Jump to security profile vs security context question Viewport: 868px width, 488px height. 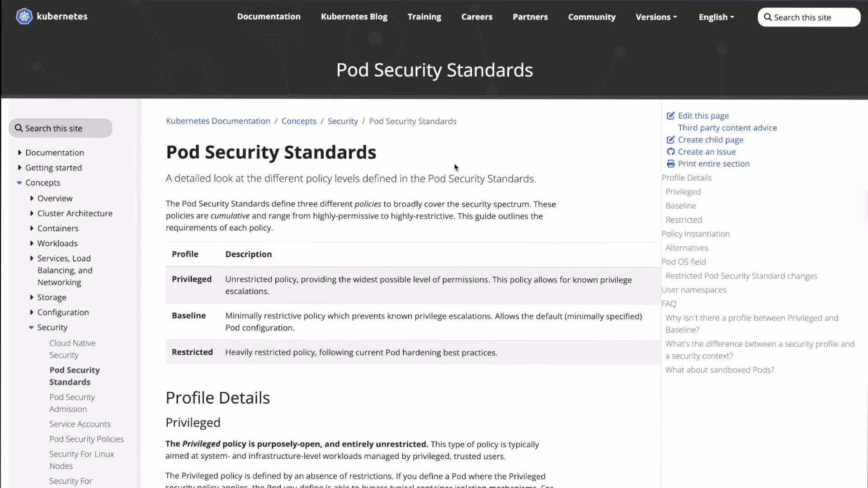click(760, 350)
